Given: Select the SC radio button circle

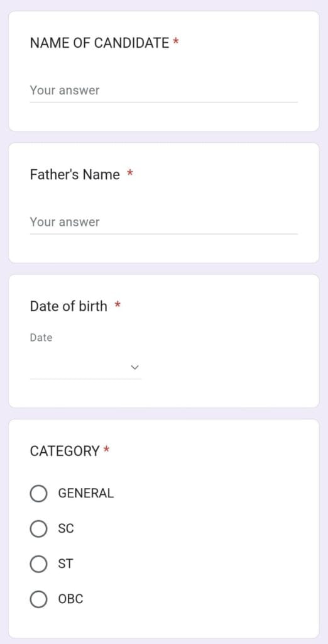Looking at the screenshot, I should [38, 528].
